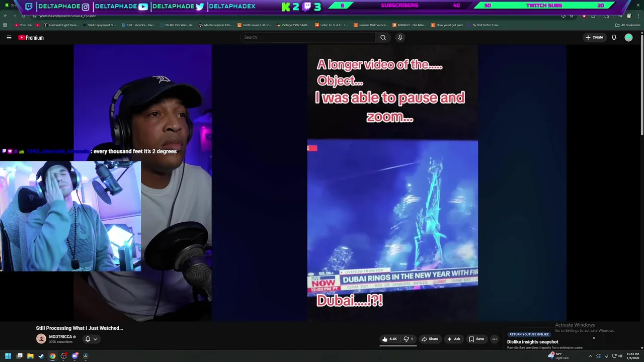The image size is (644, 362).
Task: Open the CRKT Provoke bookmark
Action: coord(138,25)
